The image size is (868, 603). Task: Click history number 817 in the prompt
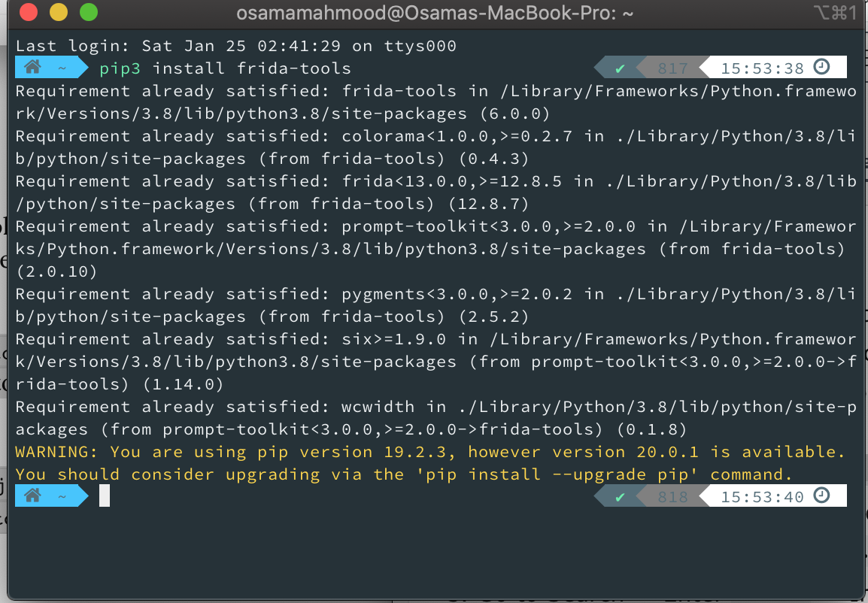click(672, 68)
